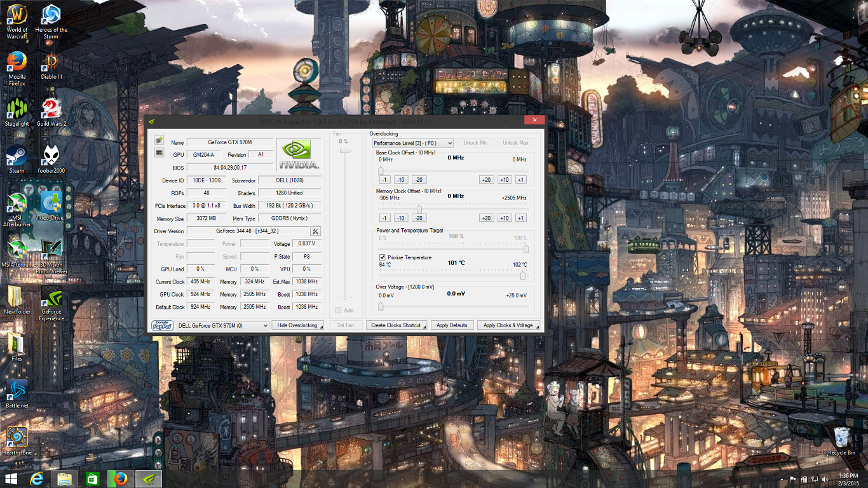Click the network icon in system tray
The height and width of the screenshot is (488, 868).
[x=815, y=479]
